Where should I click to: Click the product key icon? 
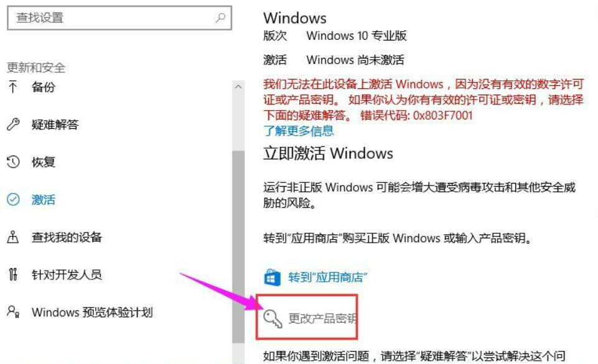tap(273, 318)
